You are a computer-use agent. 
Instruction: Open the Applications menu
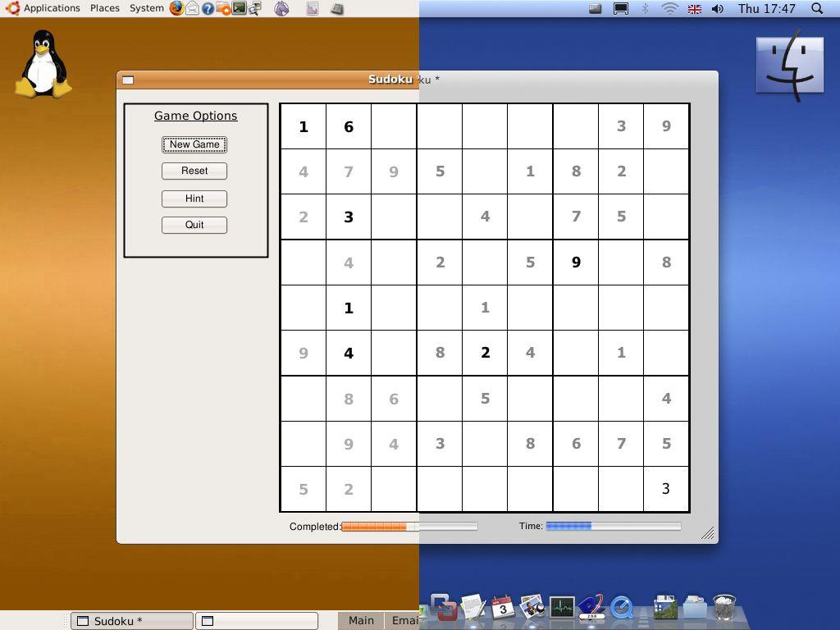52,8
